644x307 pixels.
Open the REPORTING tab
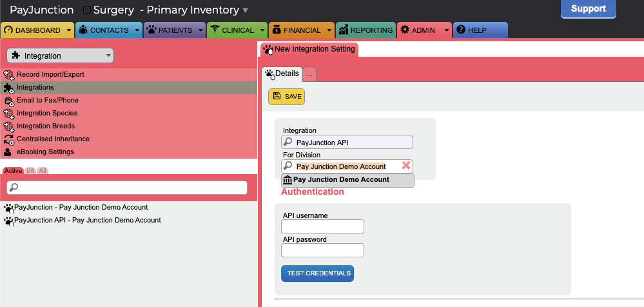pos(366,30)
